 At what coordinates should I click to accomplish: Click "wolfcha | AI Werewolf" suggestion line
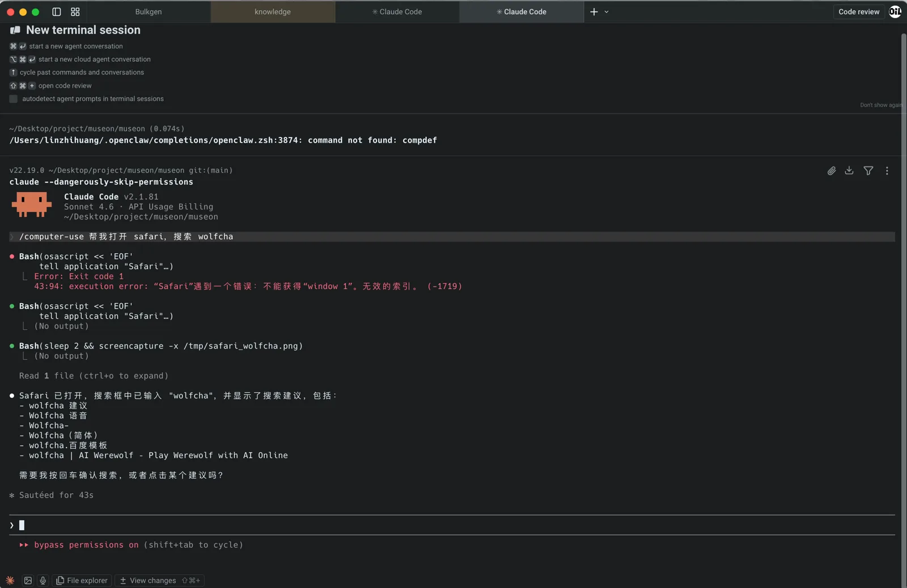coord(158,455)
